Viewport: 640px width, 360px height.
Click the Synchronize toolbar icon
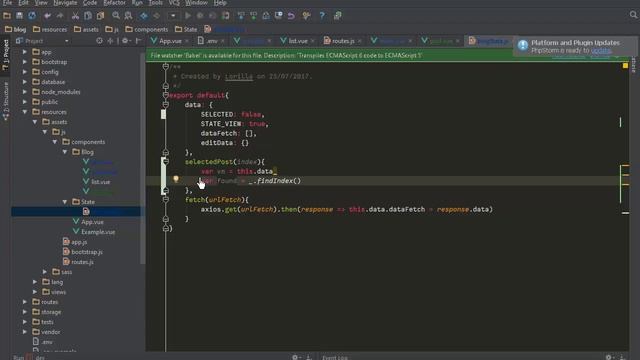[x=32, y=16]
